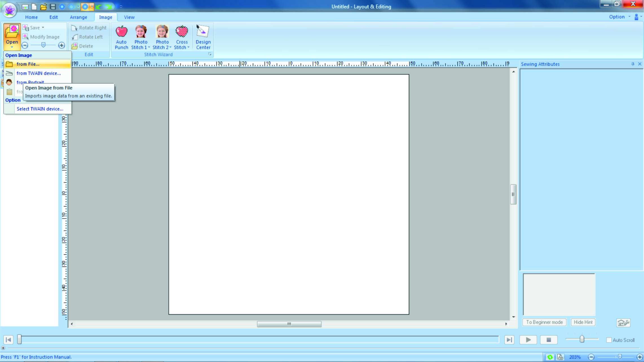Switch to the Arrange ribbon tab
This screenshot has height=362, width=644.
[78, 17]
